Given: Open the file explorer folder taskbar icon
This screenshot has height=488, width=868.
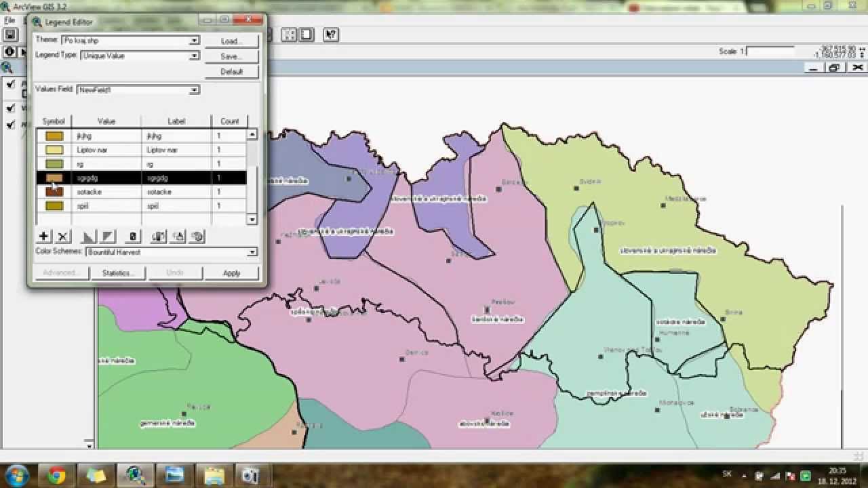Looking at the screenshot, I should (x=214, y=475).
